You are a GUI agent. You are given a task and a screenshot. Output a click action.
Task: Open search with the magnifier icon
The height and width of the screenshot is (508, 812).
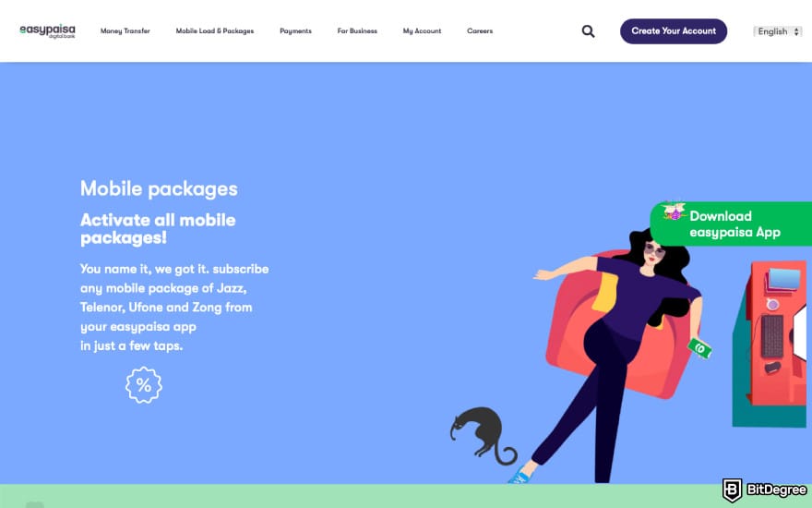588,31
